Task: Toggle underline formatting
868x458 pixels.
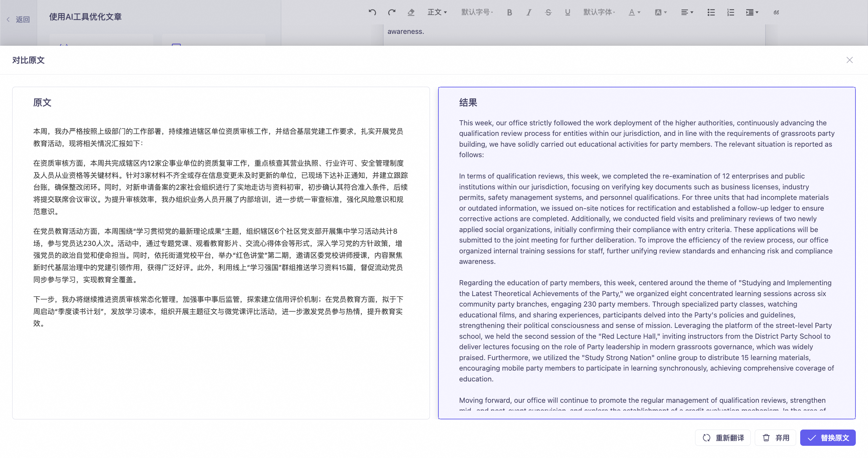Action: (x=568, y=13)
